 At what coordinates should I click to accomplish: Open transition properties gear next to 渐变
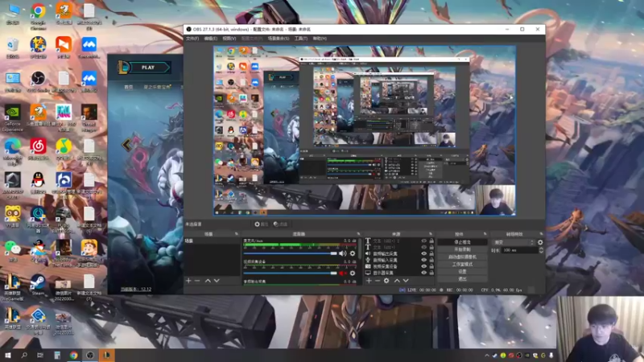tap(540, 243)
